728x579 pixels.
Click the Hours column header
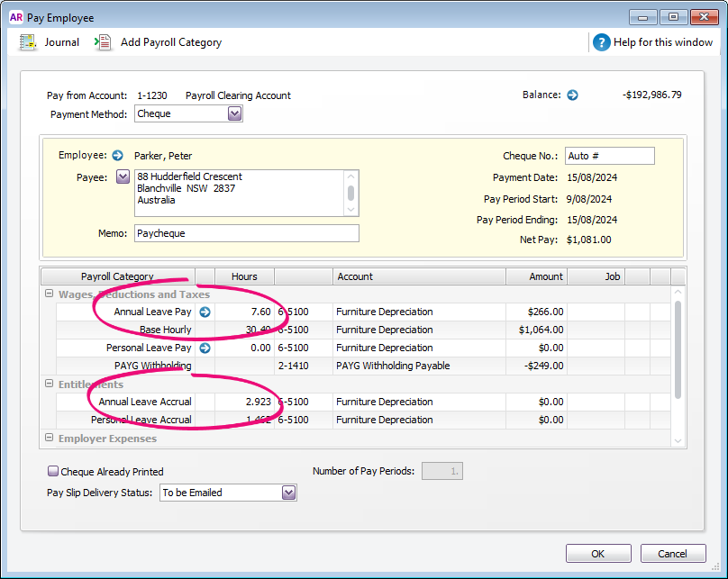244,276
